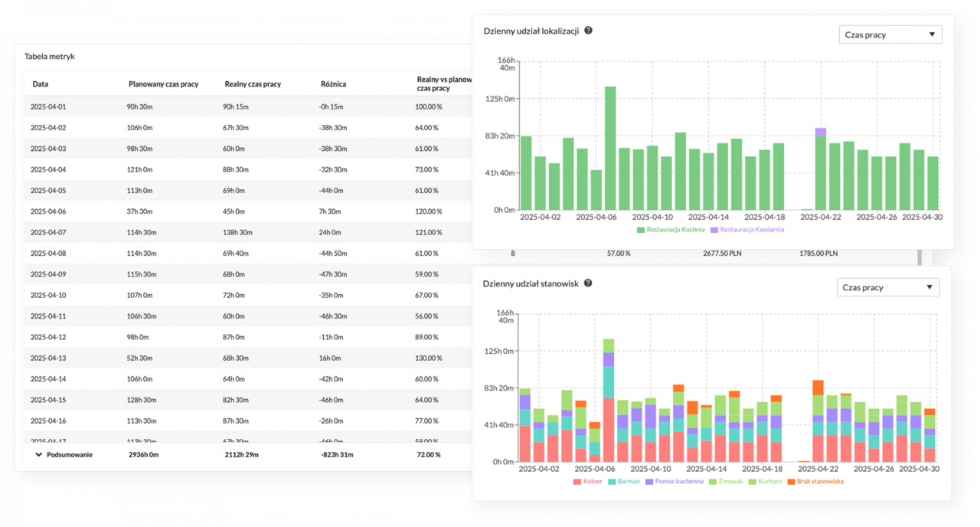This screenshot has height=527, width=980.
Task: Click the Różnica column header
Action: pos(333,84)
